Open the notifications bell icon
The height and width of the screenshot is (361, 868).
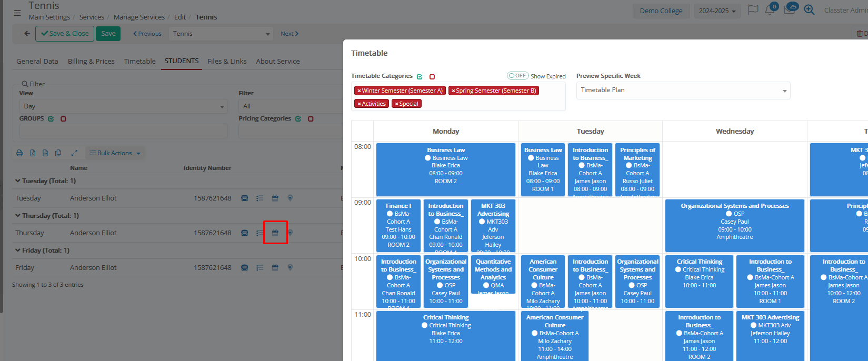(770, 11)
